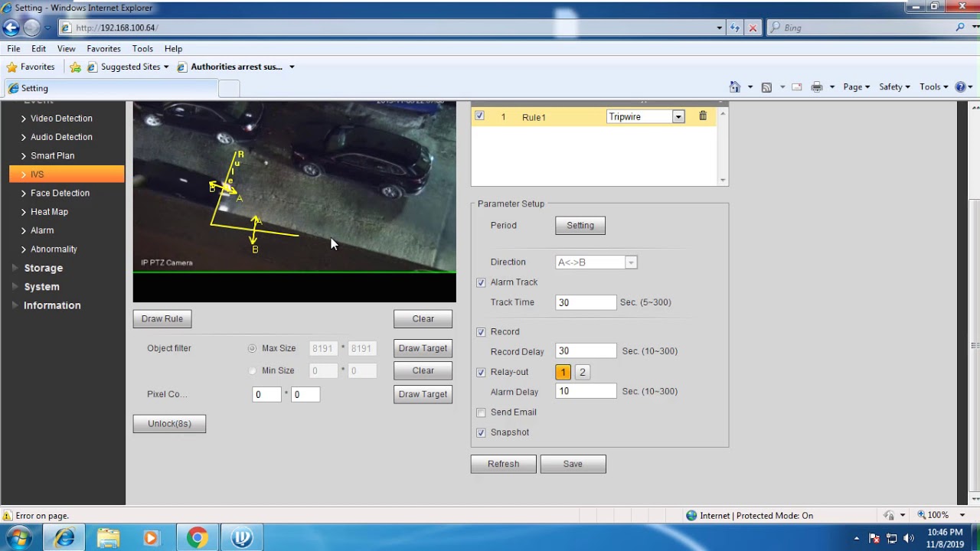Click the Period Setting button
The image size is (980, 551).
(580, 226)
